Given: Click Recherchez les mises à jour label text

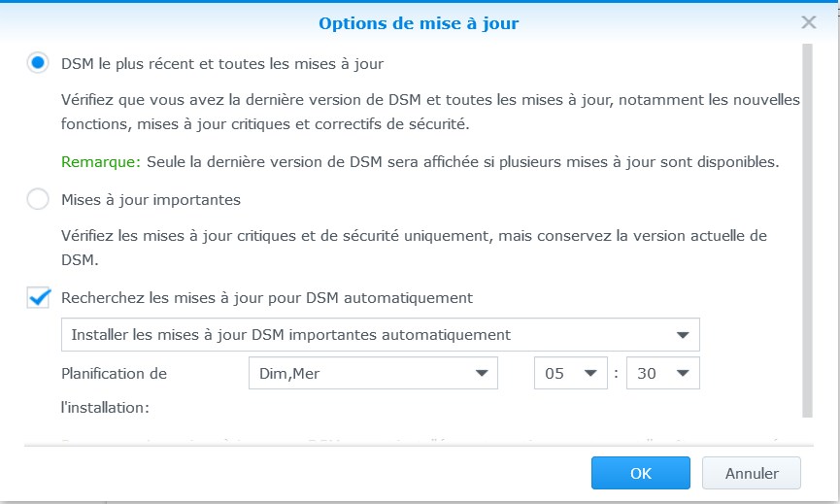Looking at the screenshot, I should click(x=267, y=298).
